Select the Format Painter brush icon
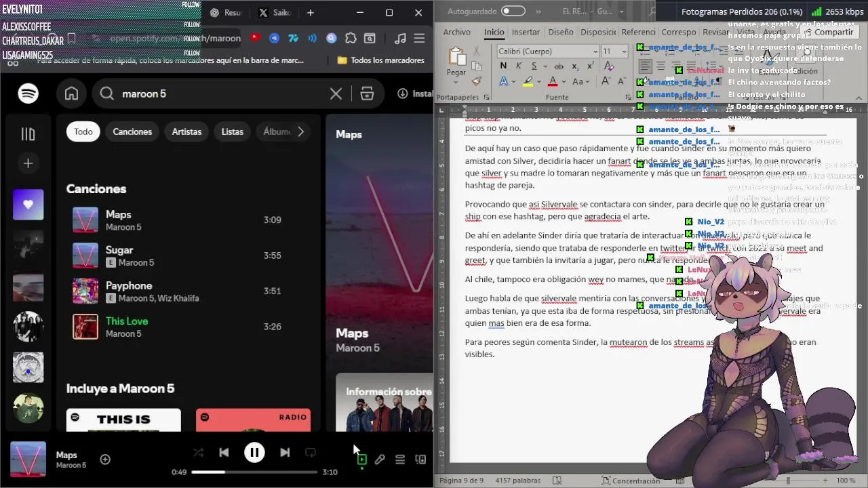This screenshot has width=868, height=488. click(x=476, y=81)
